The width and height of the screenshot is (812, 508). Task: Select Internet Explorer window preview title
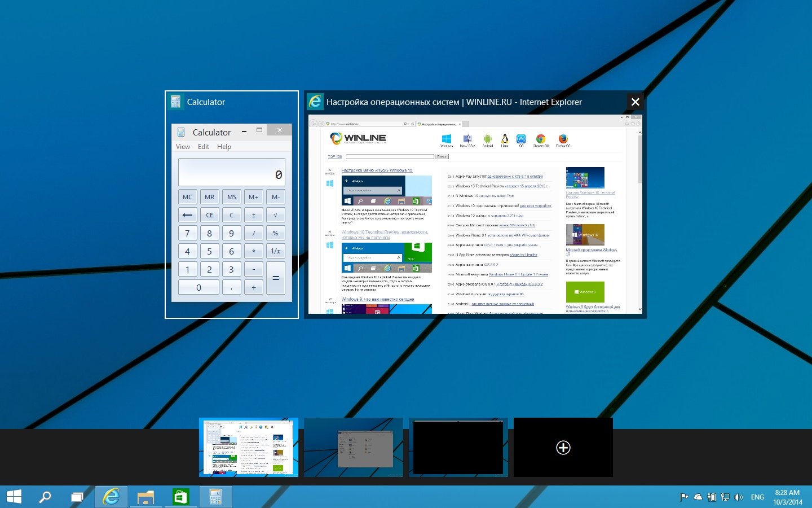point(454,102)
